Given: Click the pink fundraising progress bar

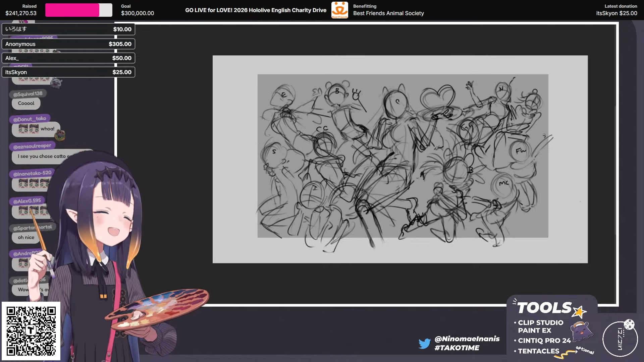Looking at the screenshot, I should 72,10.
